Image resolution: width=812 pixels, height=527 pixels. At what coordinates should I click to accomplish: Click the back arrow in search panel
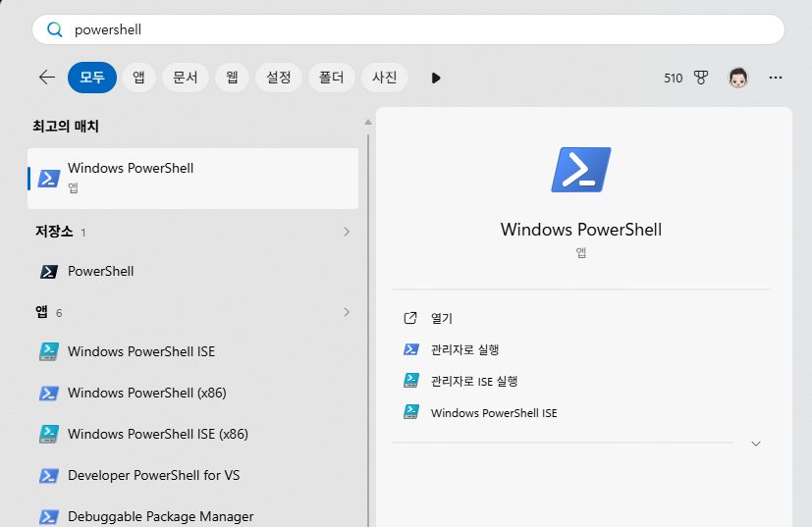[47, 78]
